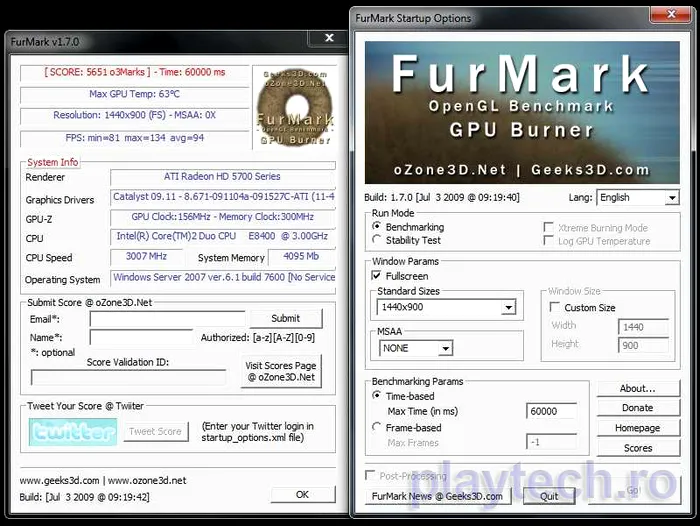The width and height of the screenshot is (700, 526).
Task: Click Visit Scores Page @ oZone3D.Net button
Action: point(281,371)
